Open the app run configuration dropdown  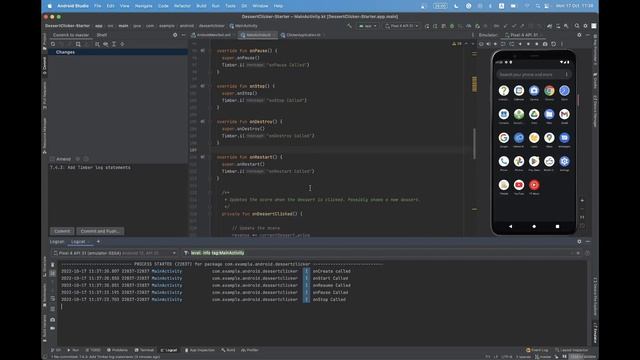tap(367, 26)
